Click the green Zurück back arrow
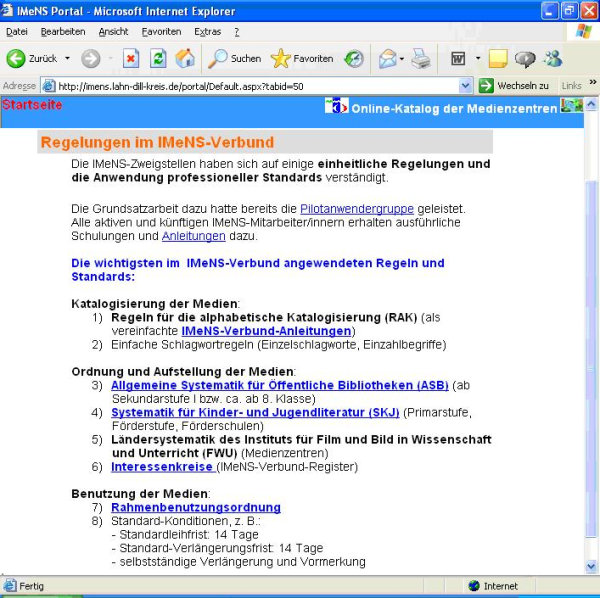Image resolution: width=600 pixels, height=598 pixels. 16,59
